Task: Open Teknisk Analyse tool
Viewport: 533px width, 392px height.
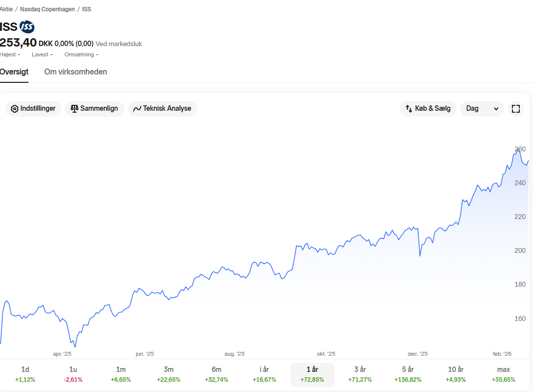Action: (x=162, y=109)
